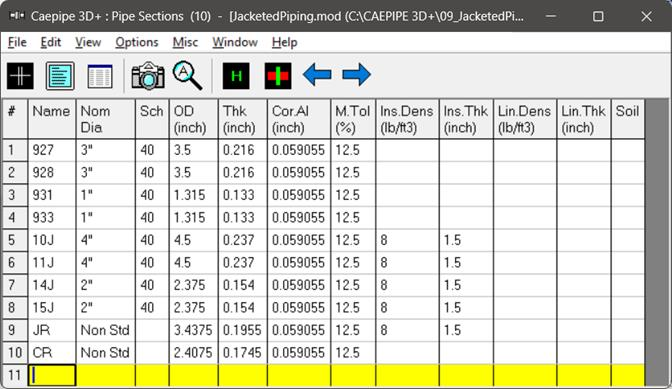Screen dimensions: 672x389
Task: Select the section name cell 10J
Action: 52,240
